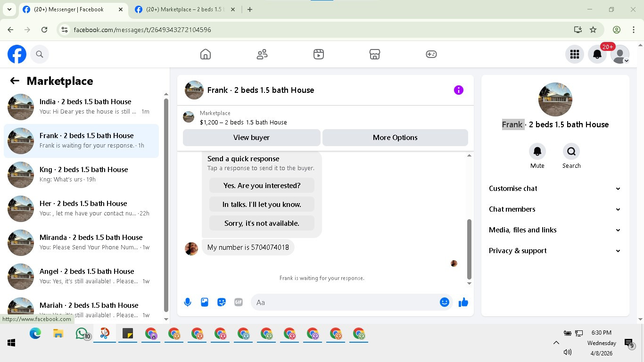Show hidden system tray icons
The image size is (644, 362).
[556, 343]
